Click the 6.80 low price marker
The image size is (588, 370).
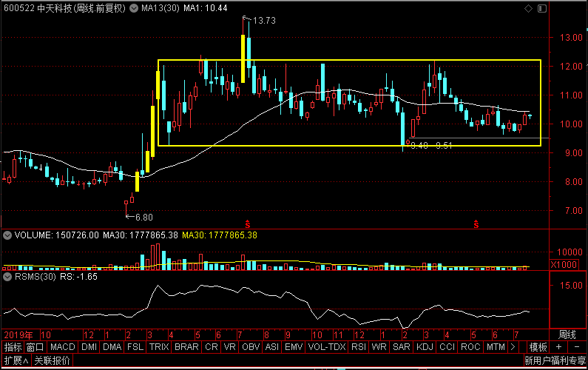coord(143,218)
